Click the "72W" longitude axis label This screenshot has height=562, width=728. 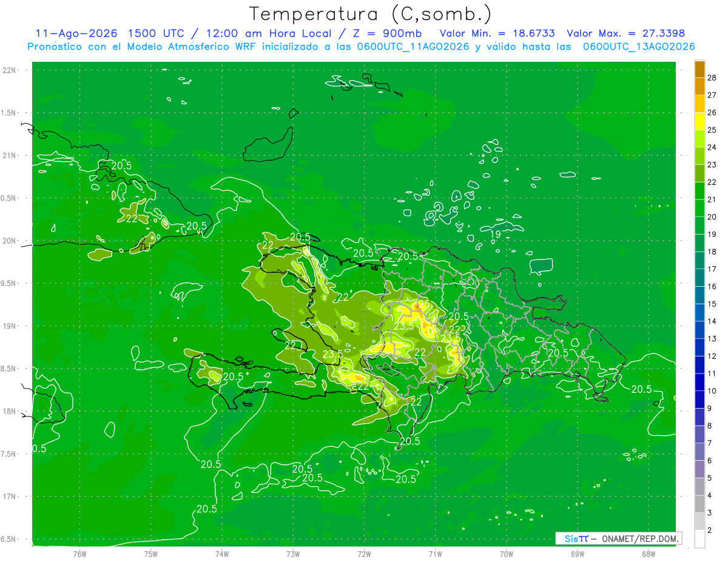[365, 554]
